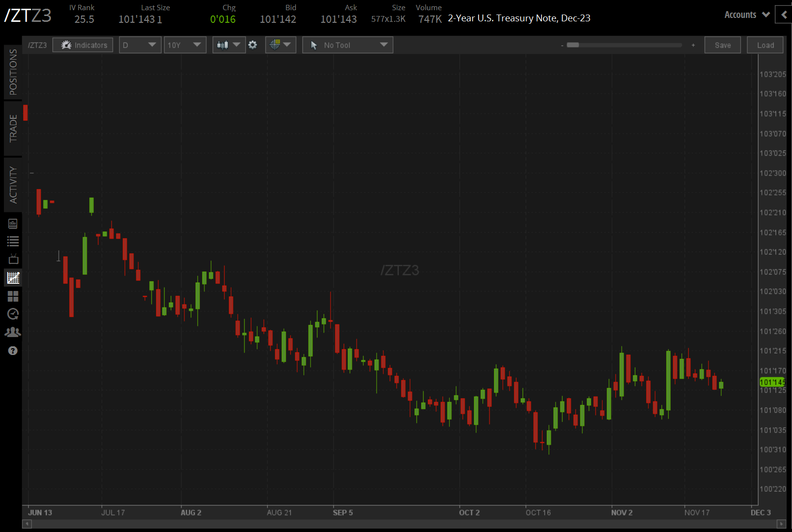Click the Ask price 101'143
792x532 pixels.
pyautogui.click(x=339, y=19)
